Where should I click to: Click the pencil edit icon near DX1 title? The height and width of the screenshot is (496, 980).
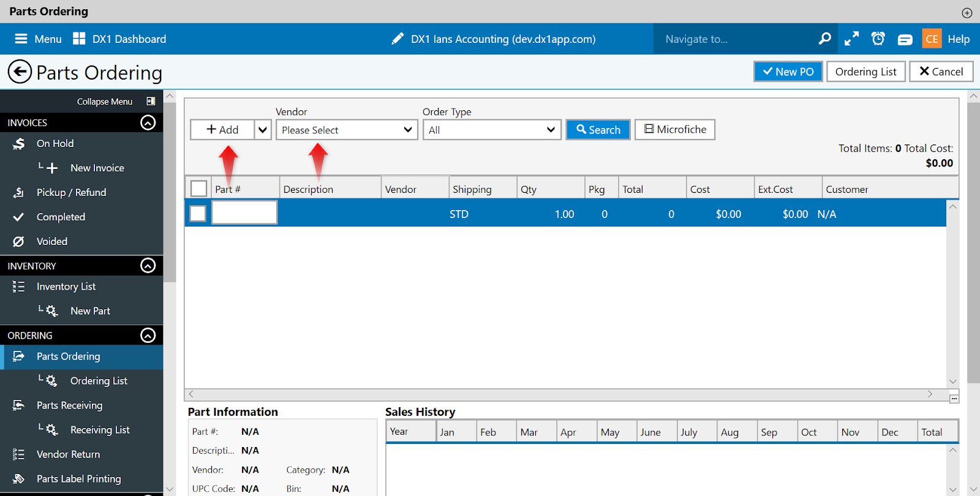coord(398,39)
